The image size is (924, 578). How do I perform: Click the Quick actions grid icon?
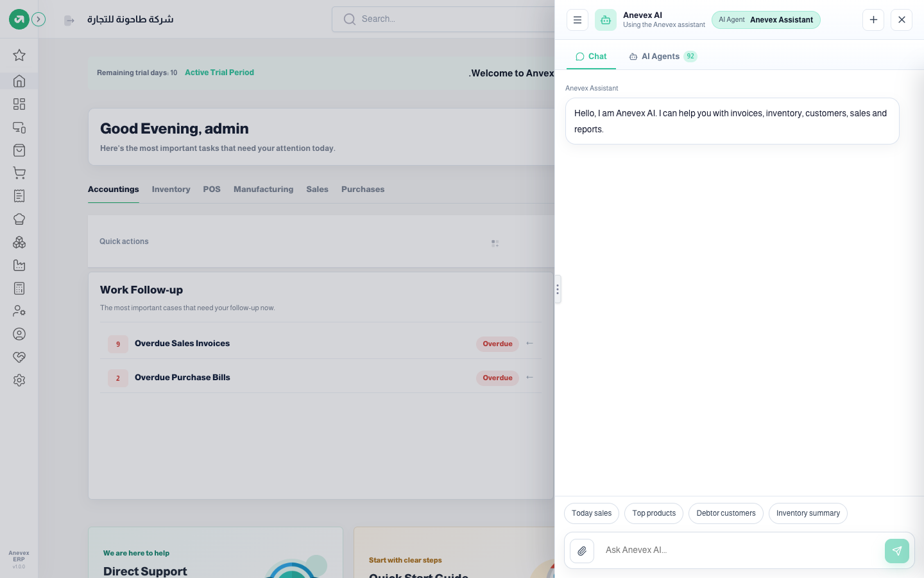click(x=495, y=243)
